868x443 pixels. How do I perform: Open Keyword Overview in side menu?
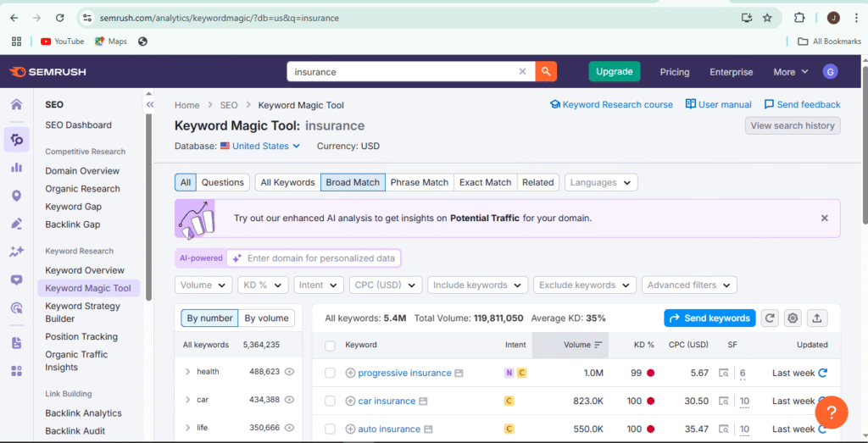tap(85, 270)
